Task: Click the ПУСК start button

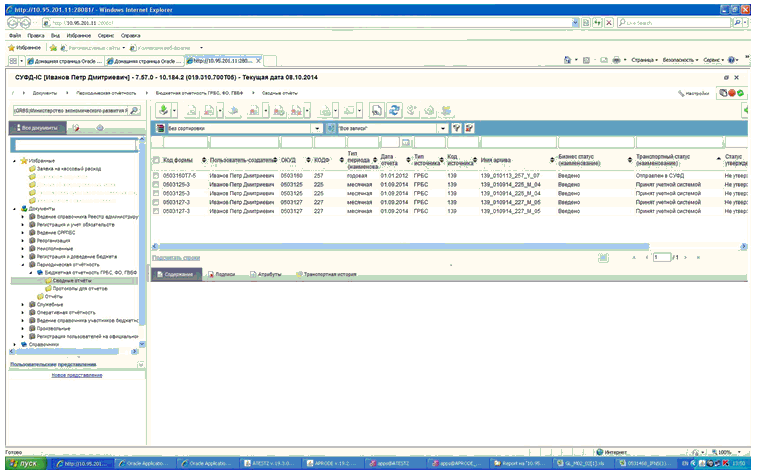Action: pos(24,464)
